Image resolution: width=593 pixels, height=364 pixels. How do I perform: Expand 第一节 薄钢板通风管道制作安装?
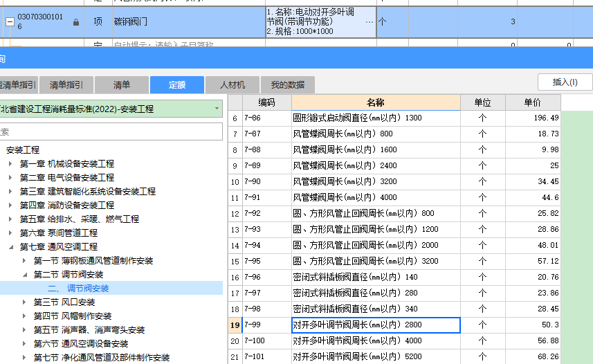tap(24, 261)
